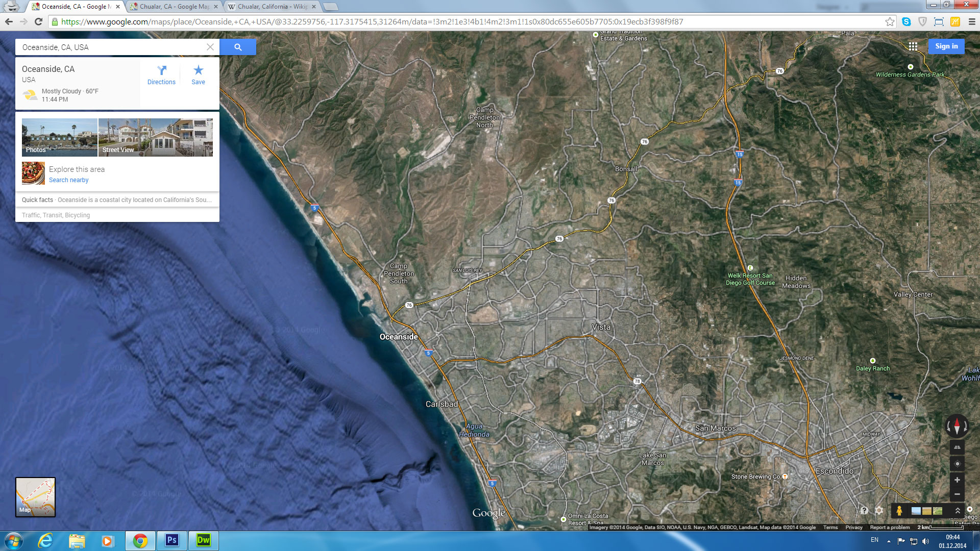Open the help question mark icon
This screenshot has height=551, width=980.
click(x=864, y=510)
